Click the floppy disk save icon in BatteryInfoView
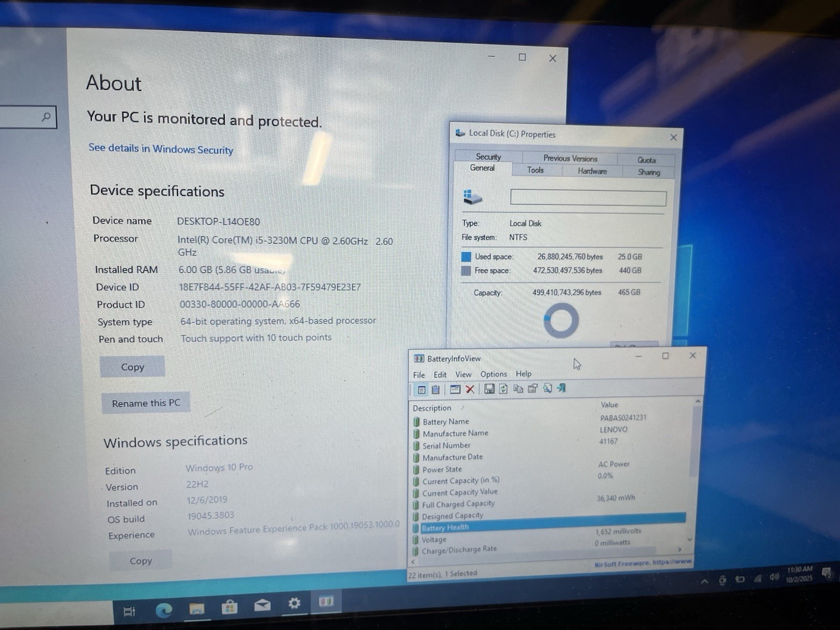Image resolution: width=840 pixels, height=630 pixels. coord(489,389)
